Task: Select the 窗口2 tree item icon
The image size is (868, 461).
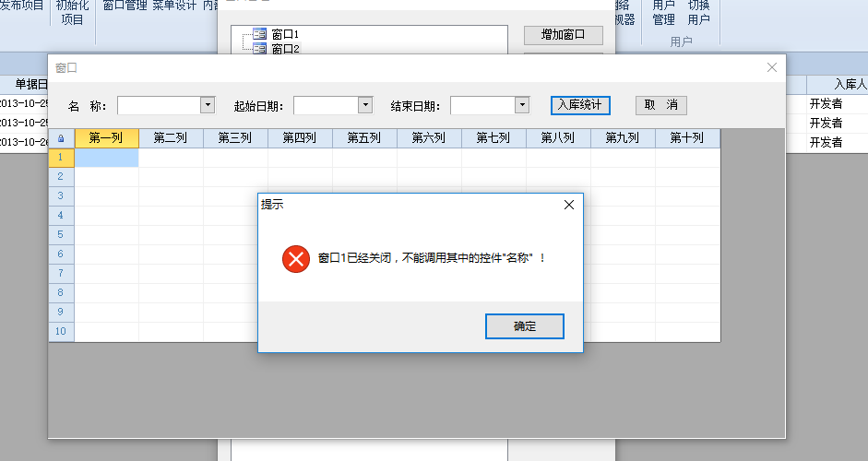Action: pos(259,49)
